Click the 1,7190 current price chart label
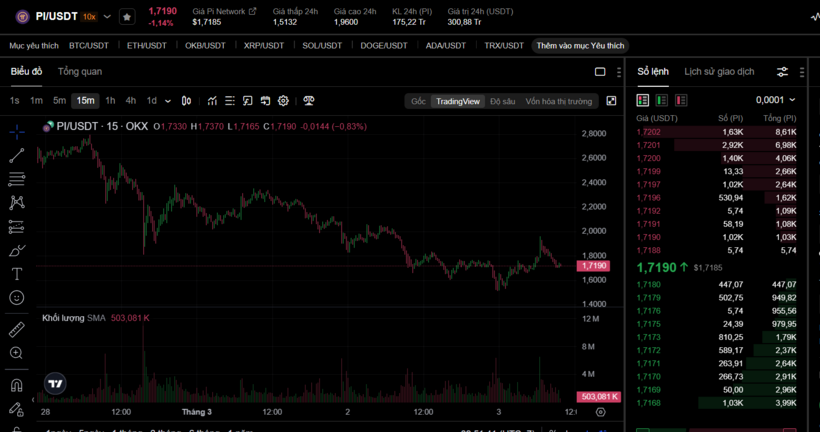Image resolution: width=820 pixels, height=432 pixels. [593, 266]
